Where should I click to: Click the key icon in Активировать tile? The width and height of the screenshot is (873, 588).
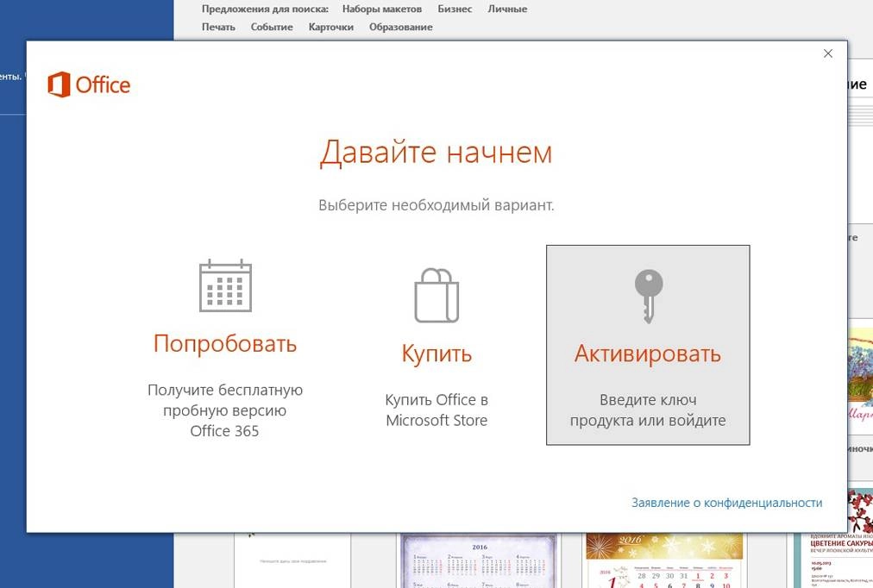coord(649,297)
